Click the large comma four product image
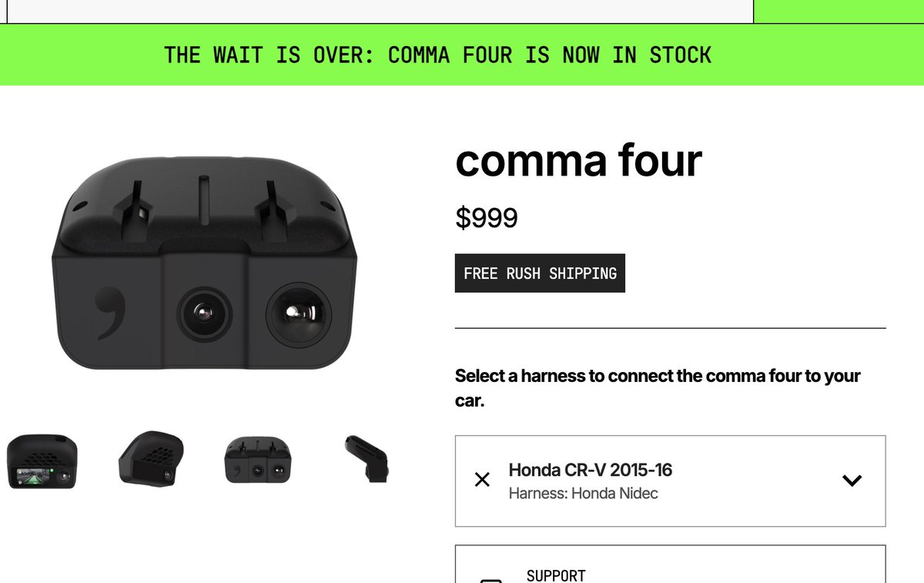This screenshot has width=924, height=583. click(x=206, y=262)
